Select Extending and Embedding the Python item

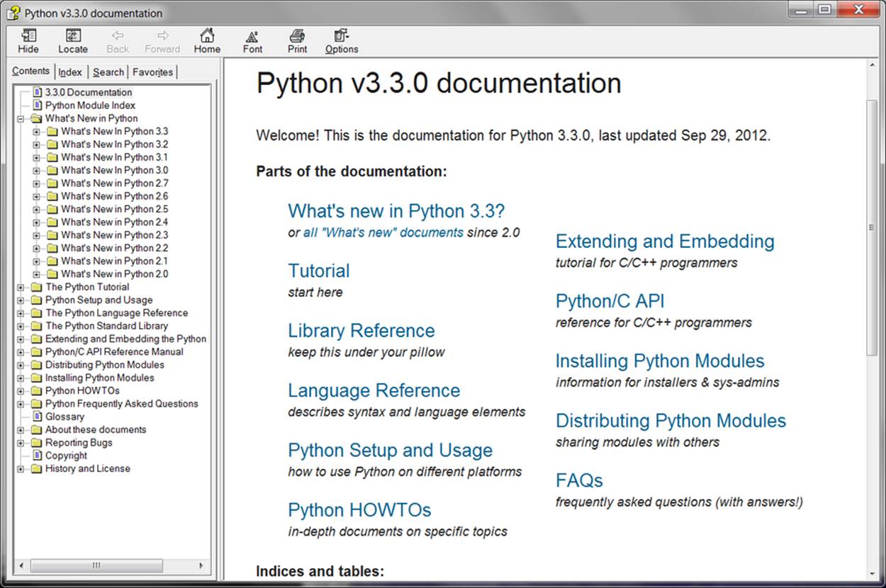(x=125, y=339)
